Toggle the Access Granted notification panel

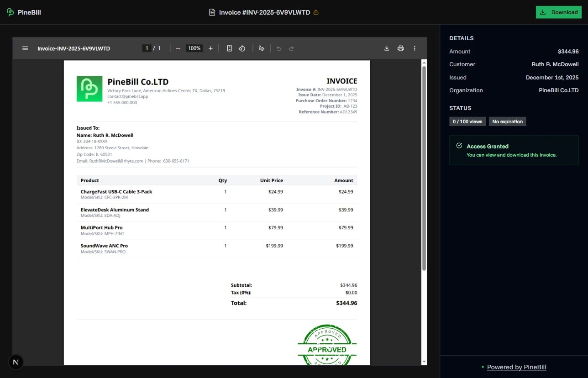(514, 150)
